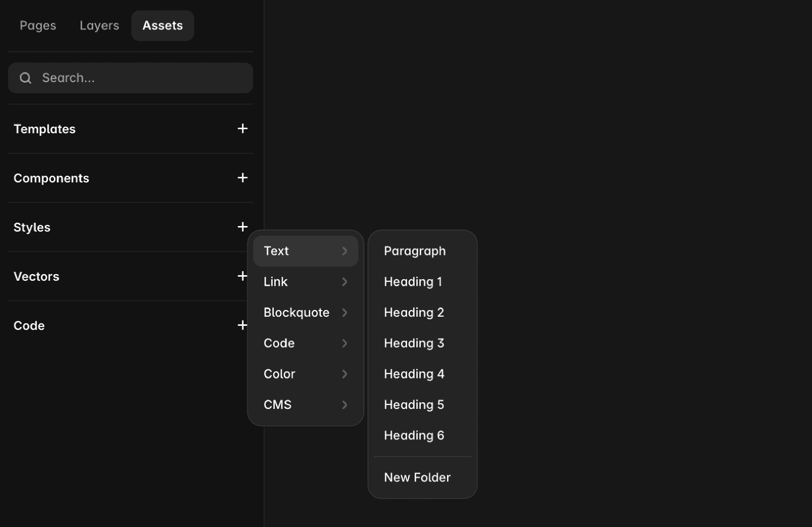Add a new component with plus icon

[x=242, y=178]
